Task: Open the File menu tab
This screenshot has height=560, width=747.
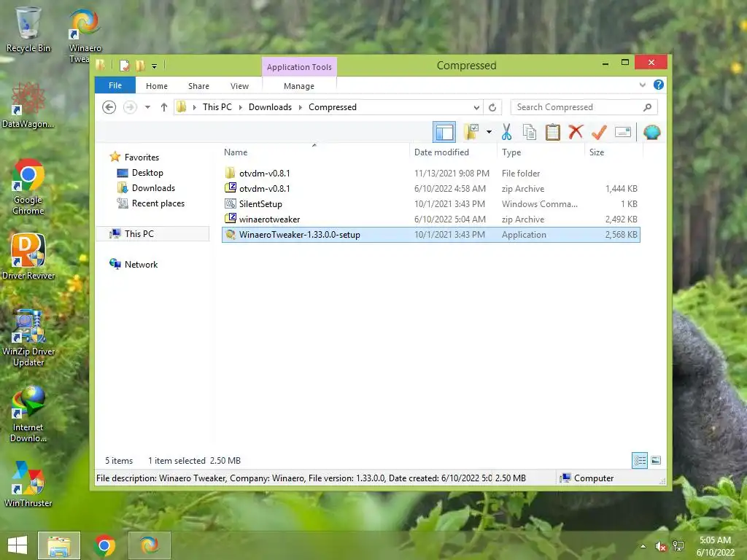Action: click(115, 85)
